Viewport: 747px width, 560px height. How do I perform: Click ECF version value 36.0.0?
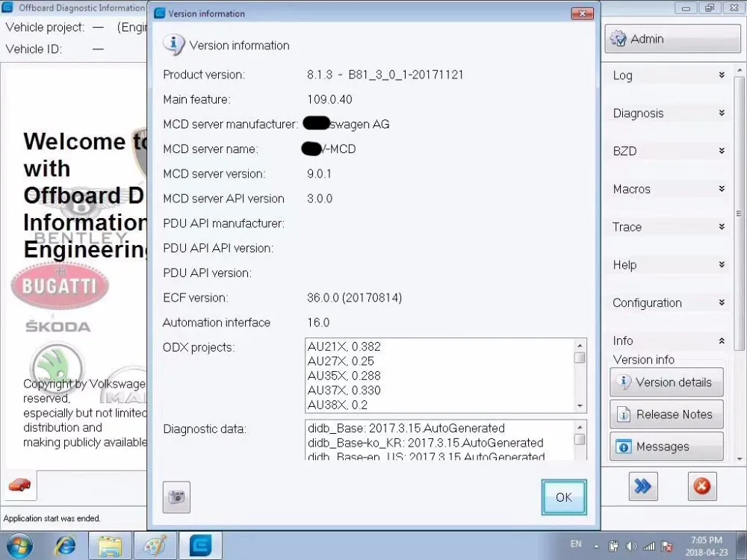click(354, 298)
